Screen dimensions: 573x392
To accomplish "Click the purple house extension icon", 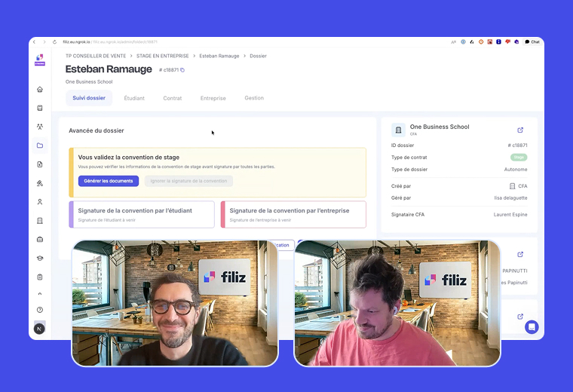I will pos(516,42).
